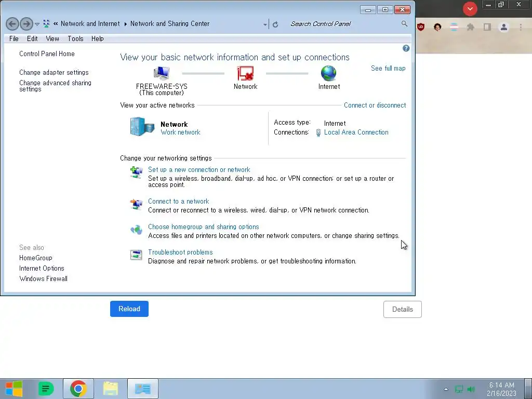This screenshot has width=532, height=399.
Task: Toggle the Chrome side panel icon
Action: [x=487, y=27]
